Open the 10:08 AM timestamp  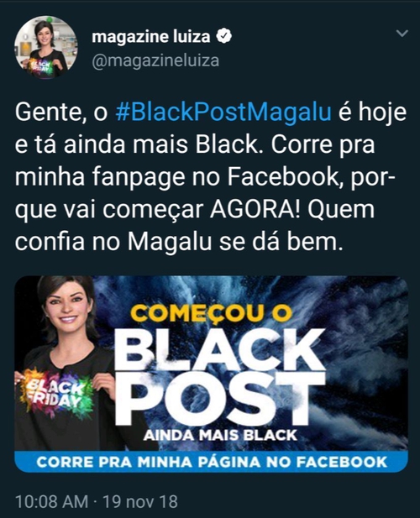coord(52,501)
